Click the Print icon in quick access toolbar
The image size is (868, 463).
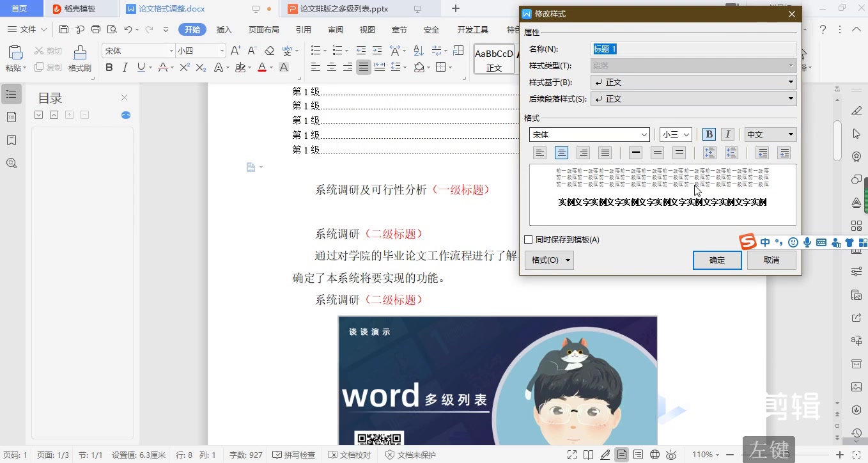pyautogui.click(x=96, y=29)
